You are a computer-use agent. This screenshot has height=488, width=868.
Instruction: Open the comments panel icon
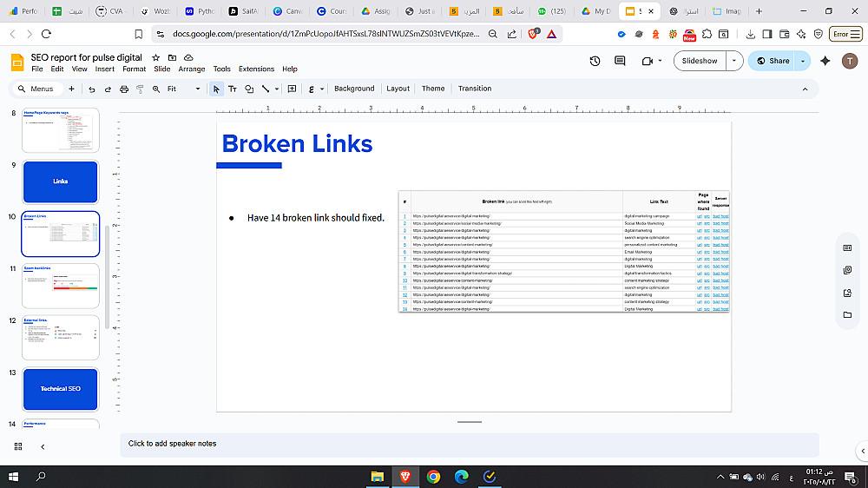click(x=620, y=61)
